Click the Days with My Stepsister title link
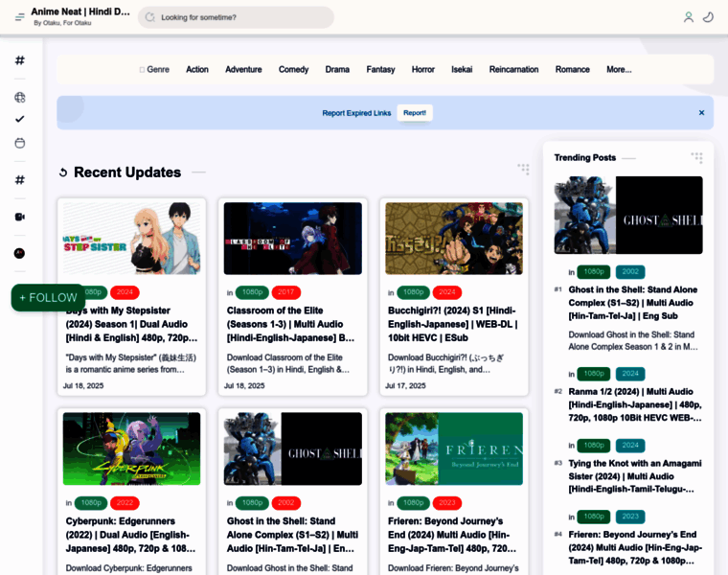The image size is (728, 575). 131,324
